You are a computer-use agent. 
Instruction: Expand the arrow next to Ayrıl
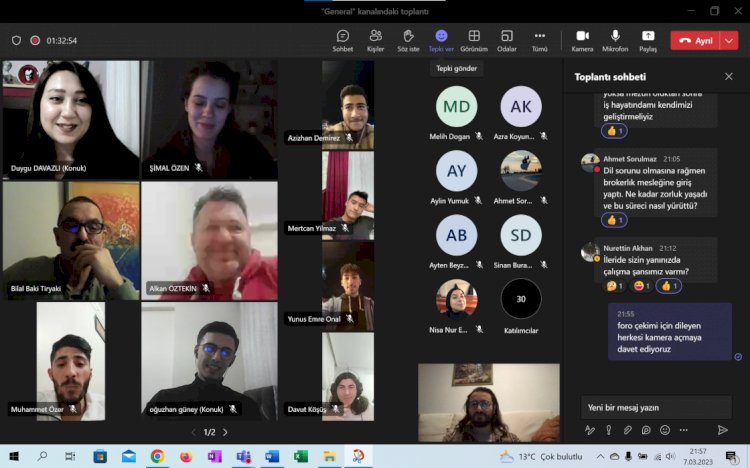(x=729, y=41)
